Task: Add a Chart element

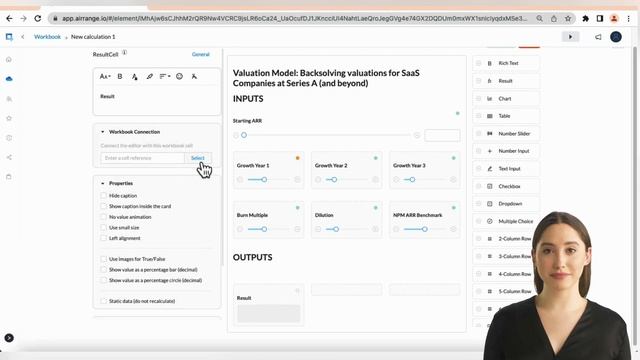Action: click(x=506, y=98)
